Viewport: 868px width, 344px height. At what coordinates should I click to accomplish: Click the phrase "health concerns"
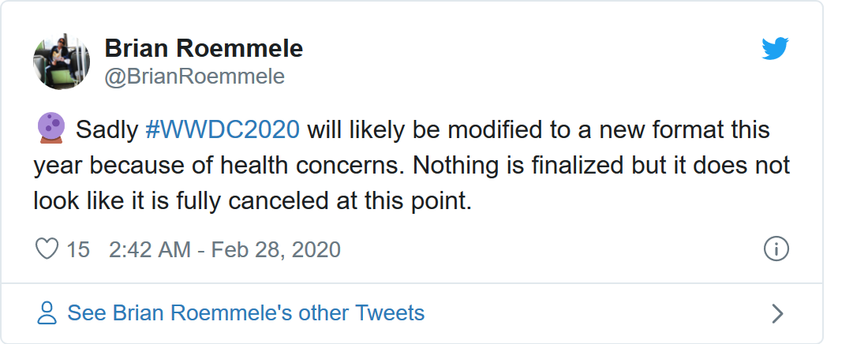point(331,166)
